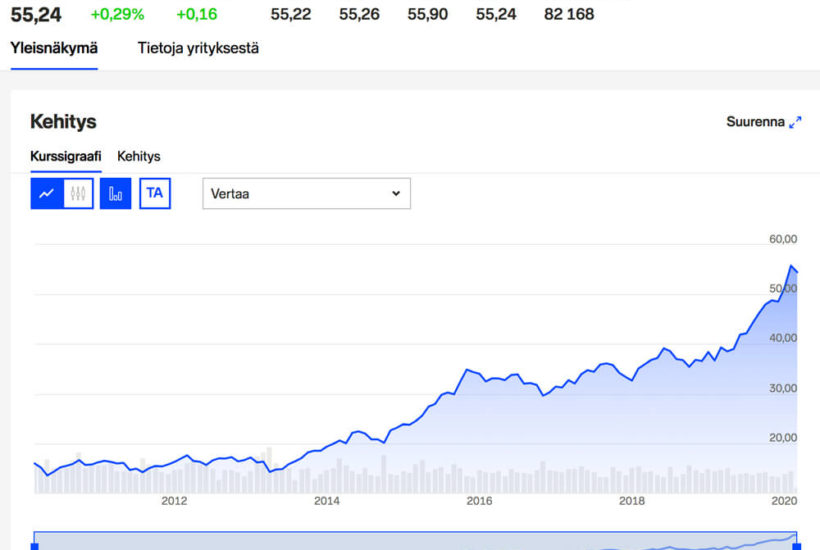820x550 pixels.
Task: Toggle the volume bars icon
Action: pyautogui.click(x=116, y=193)
